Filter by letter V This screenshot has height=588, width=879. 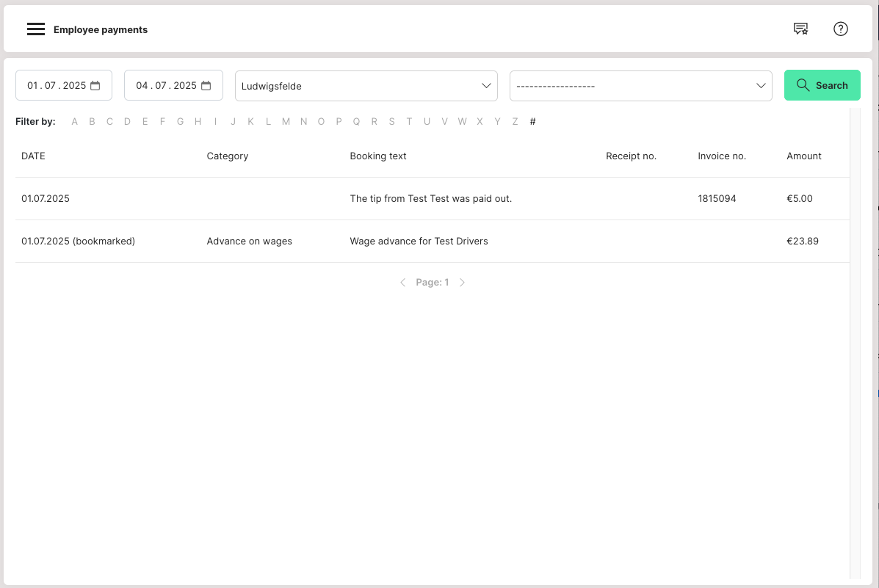click(x=444, y=121)
